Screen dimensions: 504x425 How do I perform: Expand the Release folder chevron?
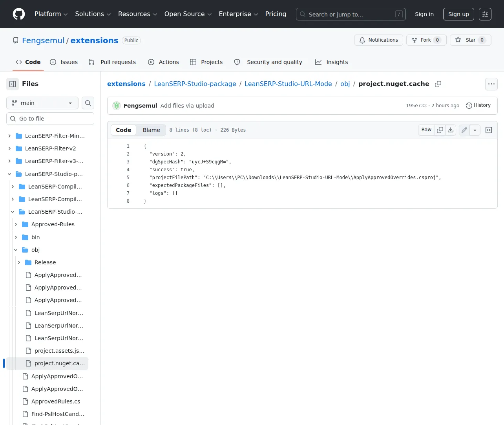click(19, 262)
